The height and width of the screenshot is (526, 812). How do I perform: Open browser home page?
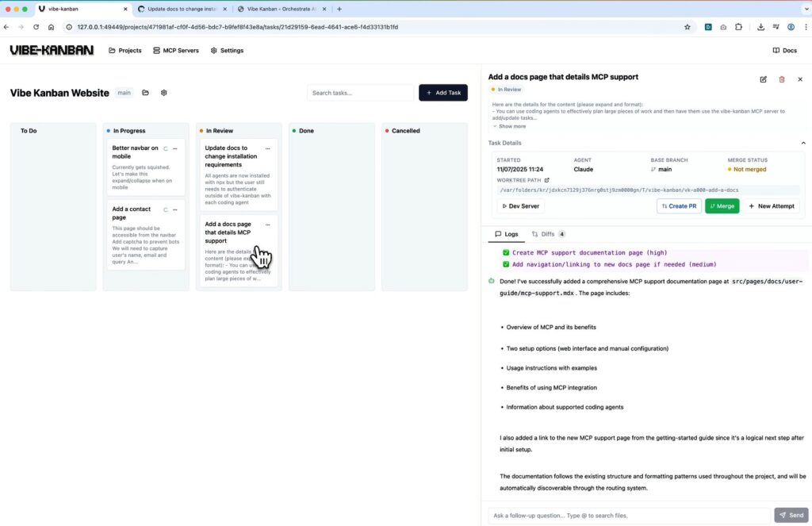[x=51, y=27]
